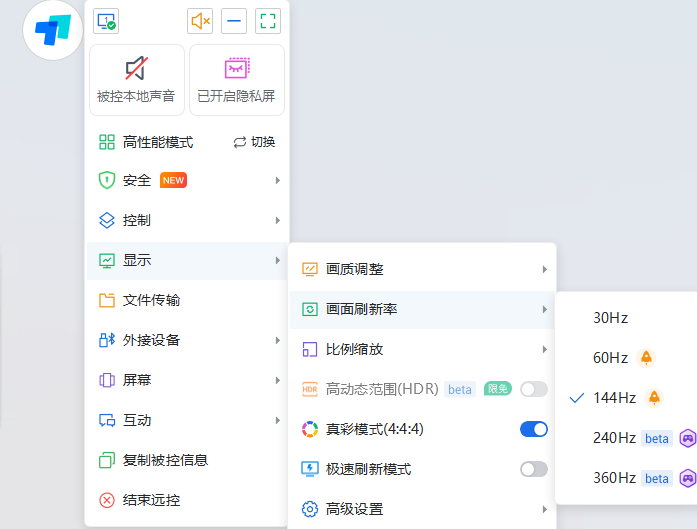
Task: Click the monitor status icon with checkmark
Action: 106,21
